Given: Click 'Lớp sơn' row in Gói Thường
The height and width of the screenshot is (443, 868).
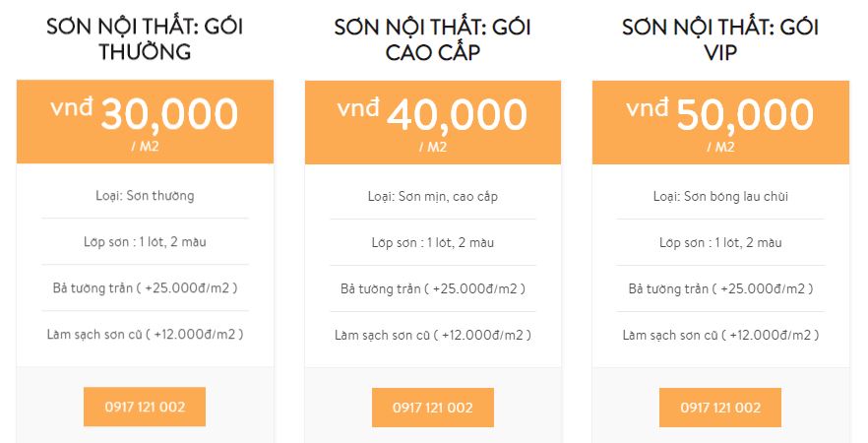Looking at the screenshot, I should point(145,242).
